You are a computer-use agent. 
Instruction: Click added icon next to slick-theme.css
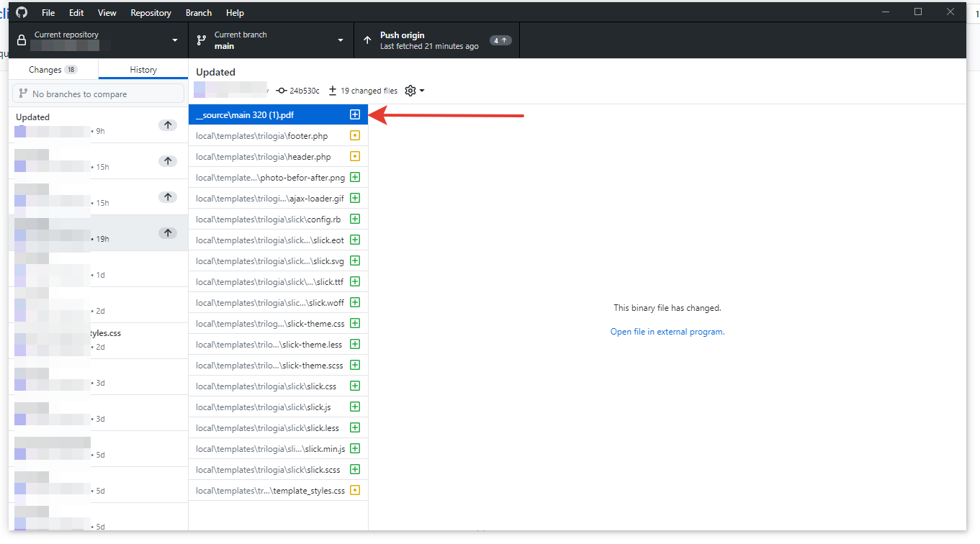(354, 323)
